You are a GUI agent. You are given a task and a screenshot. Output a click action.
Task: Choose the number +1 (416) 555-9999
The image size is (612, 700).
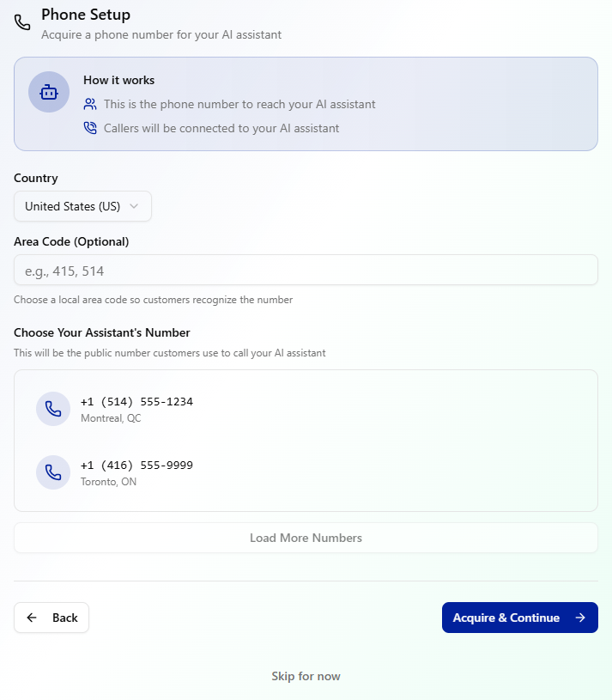click(136, 466)
